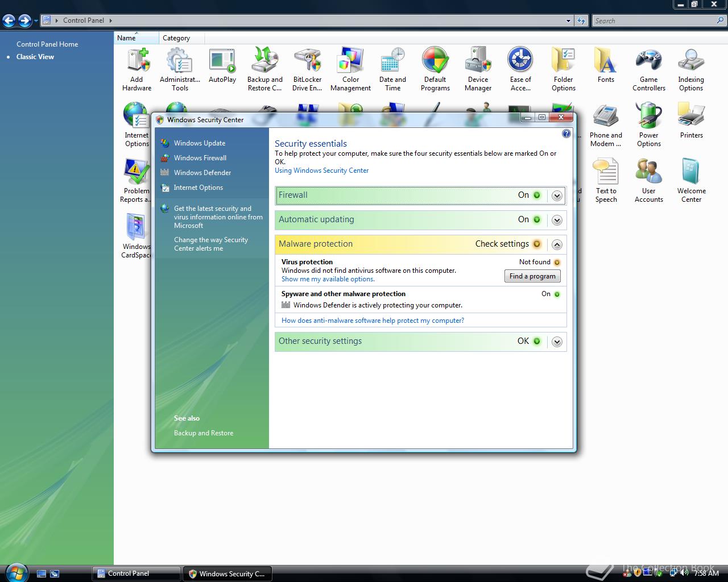
Task: Open anti-malware software help link
Action: pos(373,321)
